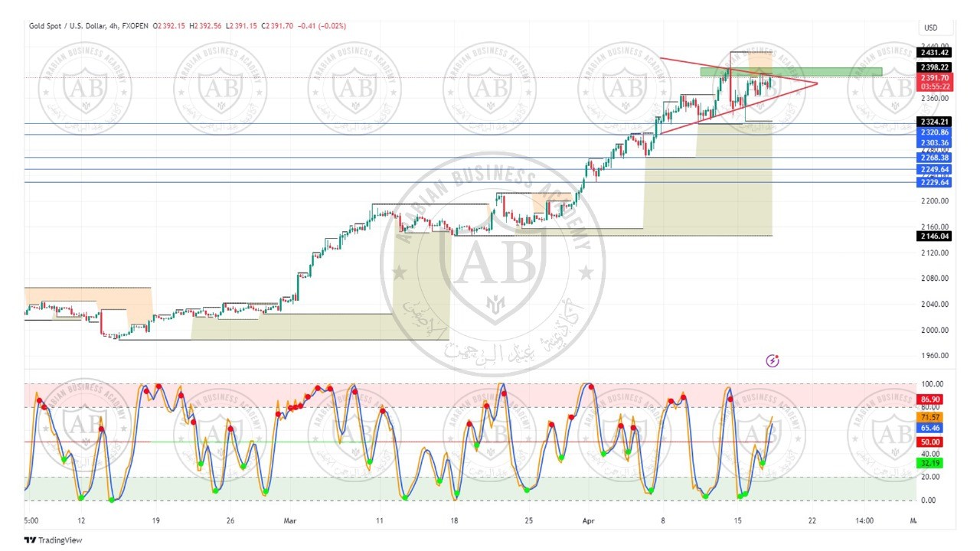980x551 pixels.
Task: Select the black 2146.04 price label
Action: pos(934,236)
